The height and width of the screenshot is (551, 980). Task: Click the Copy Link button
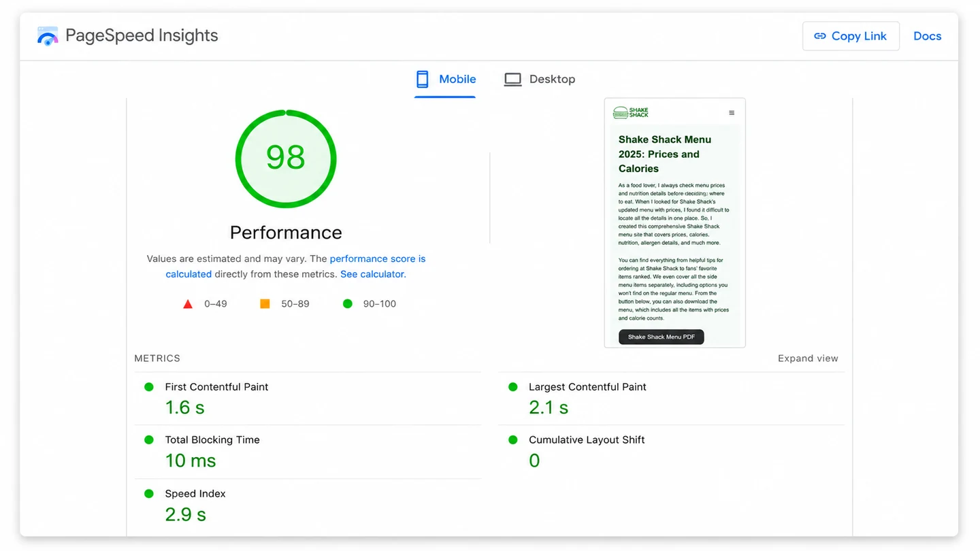851,36
